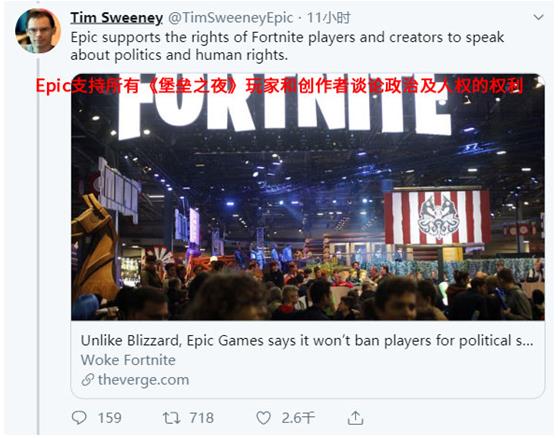This screenshot has height=438, width=558.
Task: Open the Tim Sweeney display name
Action: coord(116,17)
